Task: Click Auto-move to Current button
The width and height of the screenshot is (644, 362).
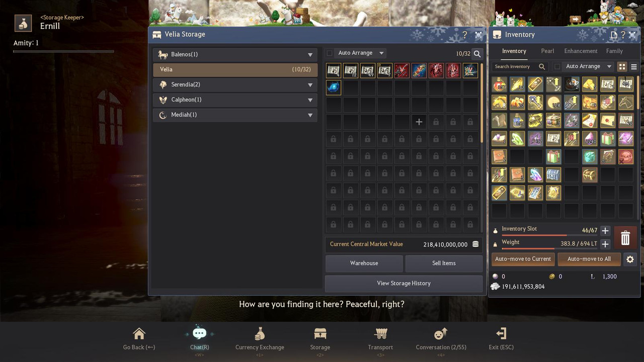Action: (x=523, y=259)
